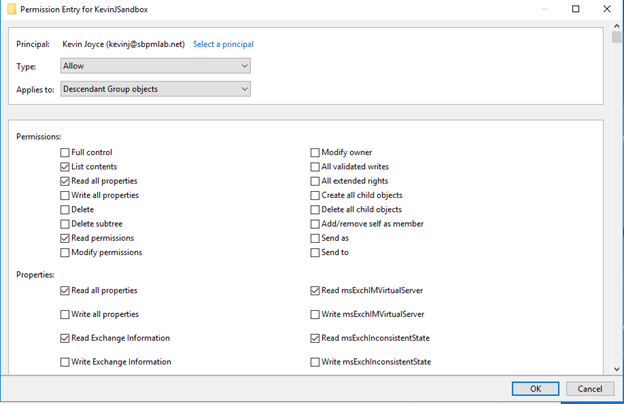Maximize the Permission Entry window
The height and width of the screenshot is (404, 624).
(575, 9)
